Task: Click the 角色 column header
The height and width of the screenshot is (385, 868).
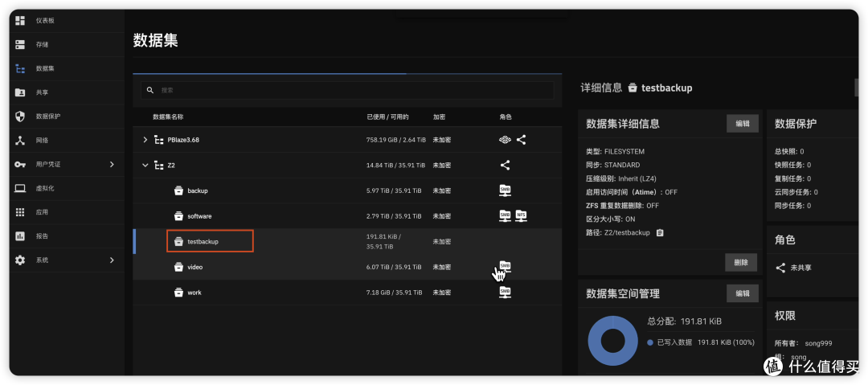Action: (x=506, y=117)
